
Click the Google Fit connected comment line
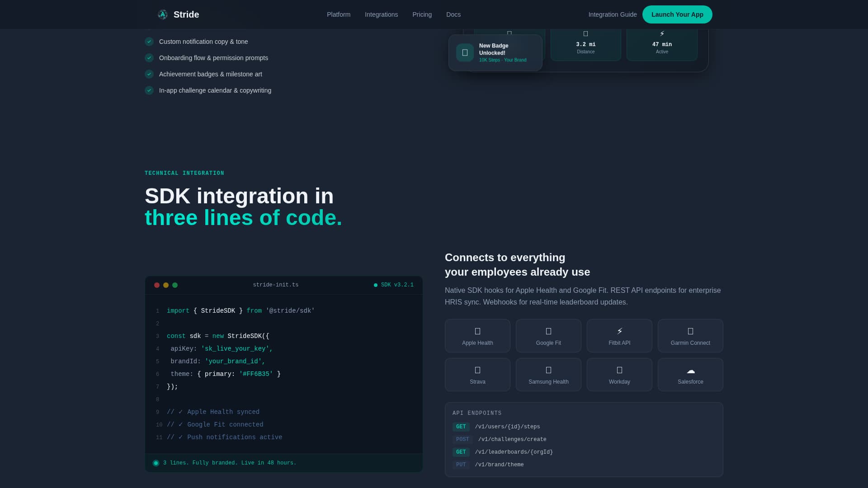pyautogui.click(x=215, y=425)
